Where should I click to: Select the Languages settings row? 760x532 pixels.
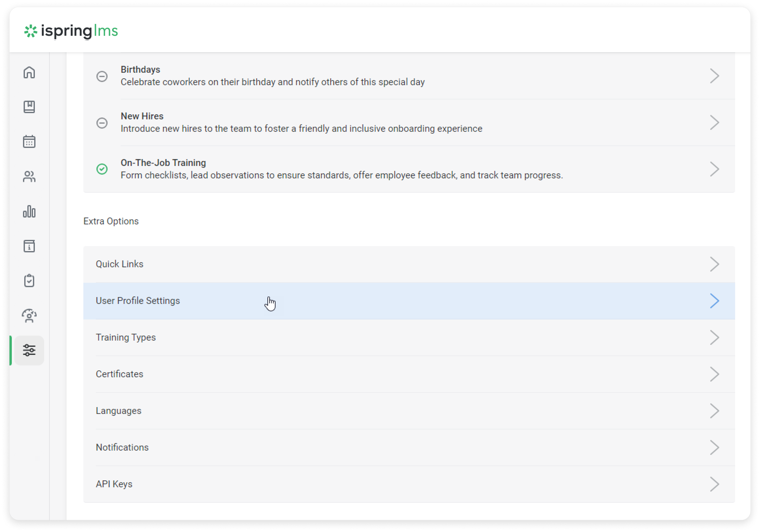118,411
